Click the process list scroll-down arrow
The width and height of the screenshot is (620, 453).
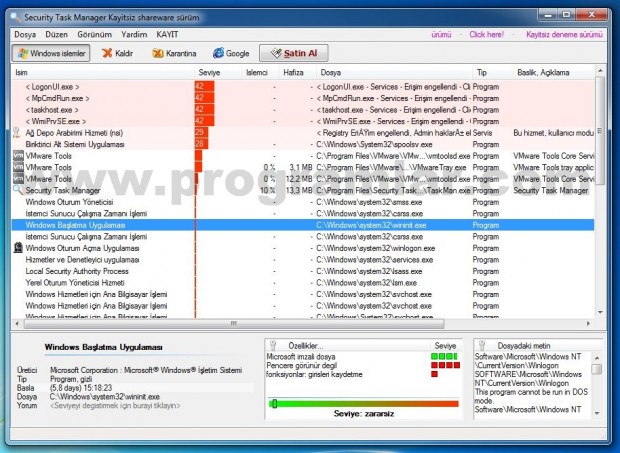click(x=600, y=312)
